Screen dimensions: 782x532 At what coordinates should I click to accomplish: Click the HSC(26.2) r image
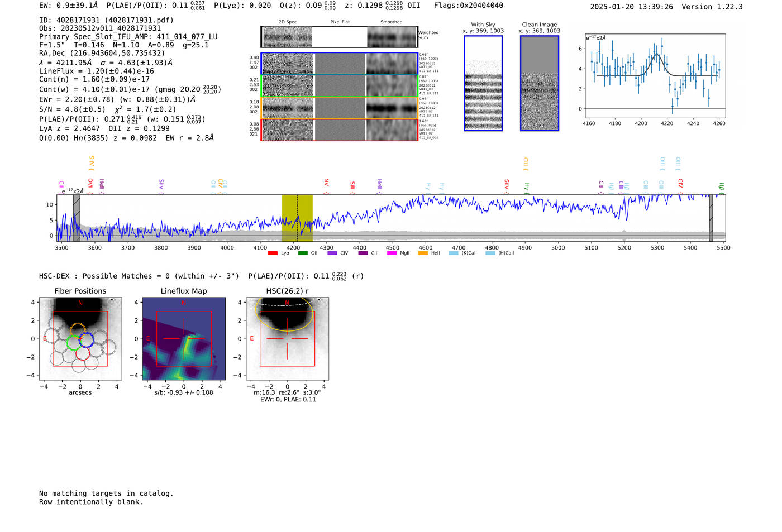(x=287, y=339)
